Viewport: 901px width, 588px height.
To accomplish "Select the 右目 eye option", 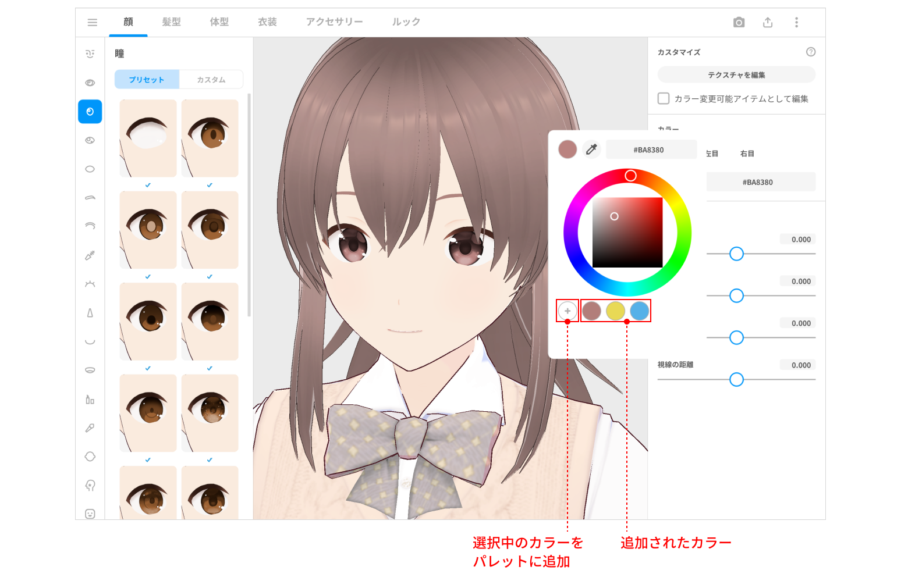I will tap(747, 154).
